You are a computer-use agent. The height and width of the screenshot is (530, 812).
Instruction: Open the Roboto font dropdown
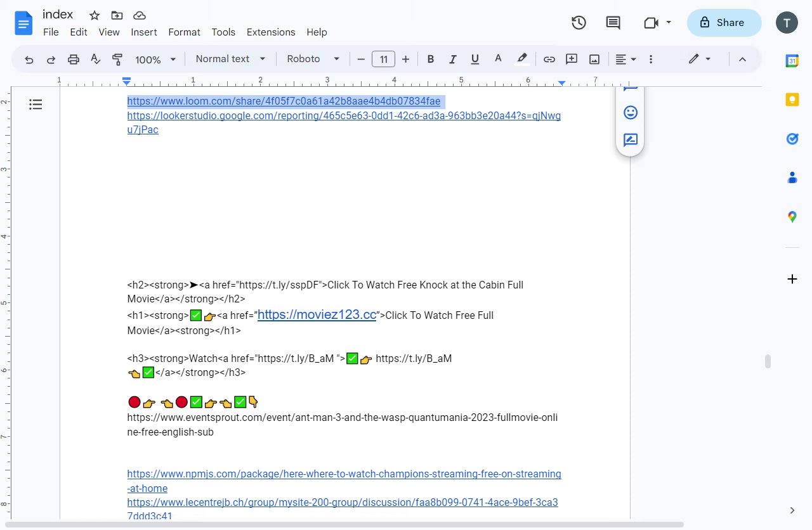coord(313,59)
